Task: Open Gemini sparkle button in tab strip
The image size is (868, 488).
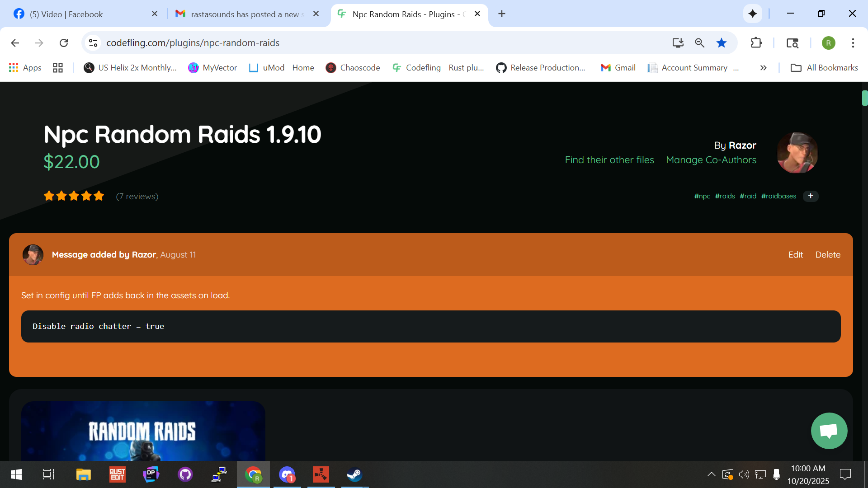Action: tap(753, 14)
